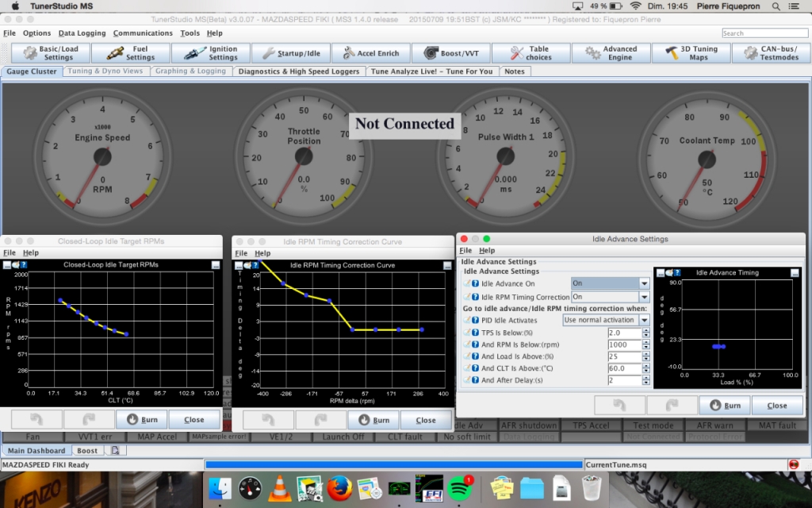Click help icon beside Idle RPM Timing Correction

point(475,297)
